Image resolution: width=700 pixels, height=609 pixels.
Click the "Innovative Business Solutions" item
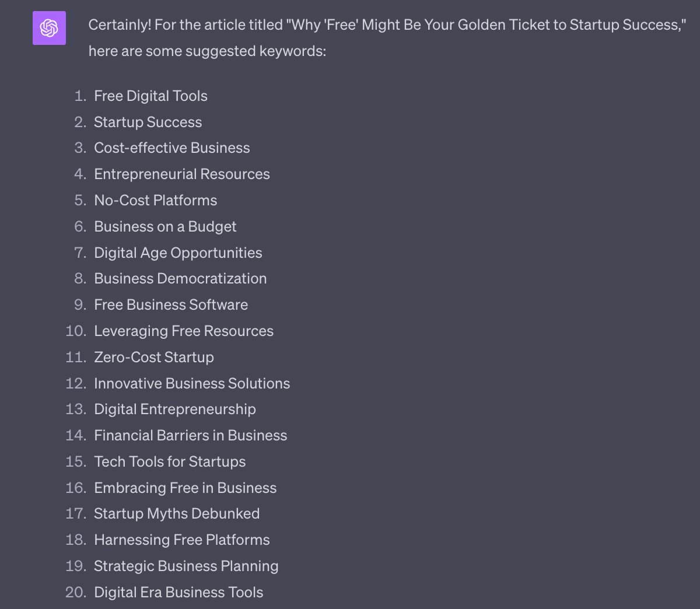click(192, 383)
